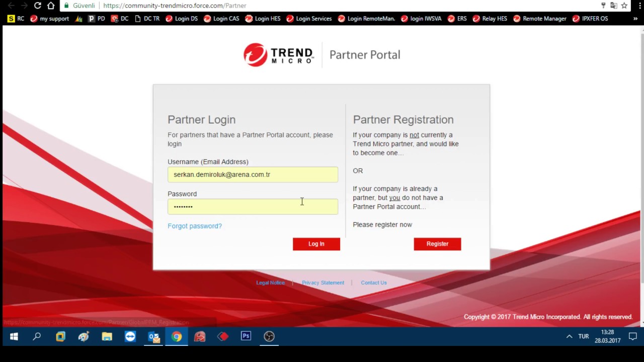The width and height of the screenshot is (644, 362).
Task: Click the Güvenli secure padlock indicator
Action: pos(79,6)
